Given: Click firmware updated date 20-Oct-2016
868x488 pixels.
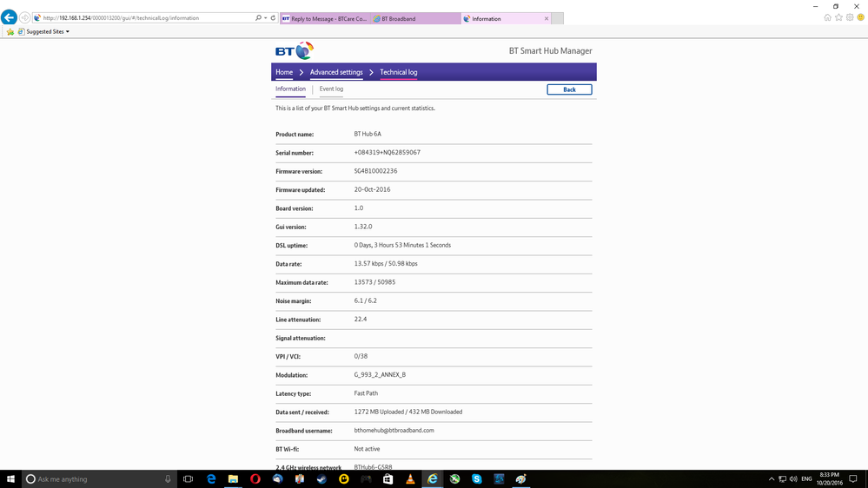Looking at the screenshot, I should pyautogui.click(x=372, y=190).
